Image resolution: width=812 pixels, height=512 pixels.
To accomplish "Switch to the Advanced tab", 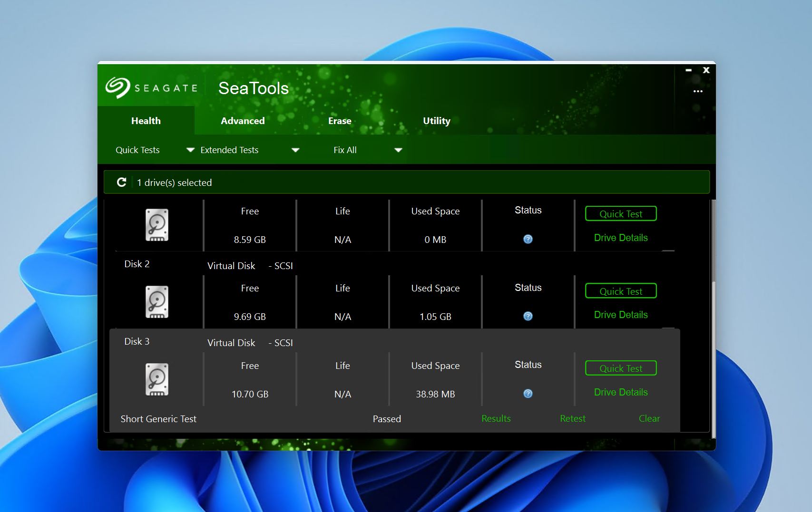I will (243, 121).
